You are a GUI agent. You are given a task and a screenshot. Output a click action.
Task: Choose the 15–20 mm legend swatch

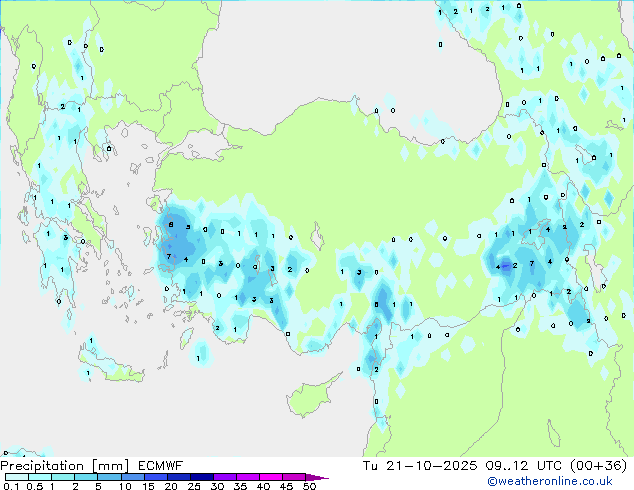[x=155, y=477]
